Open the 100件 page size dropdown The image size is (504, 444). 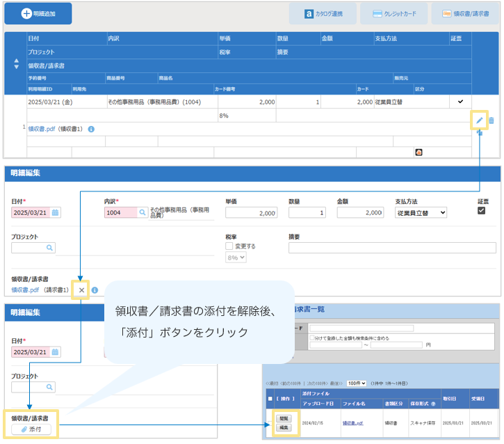(x=356, y=383)
